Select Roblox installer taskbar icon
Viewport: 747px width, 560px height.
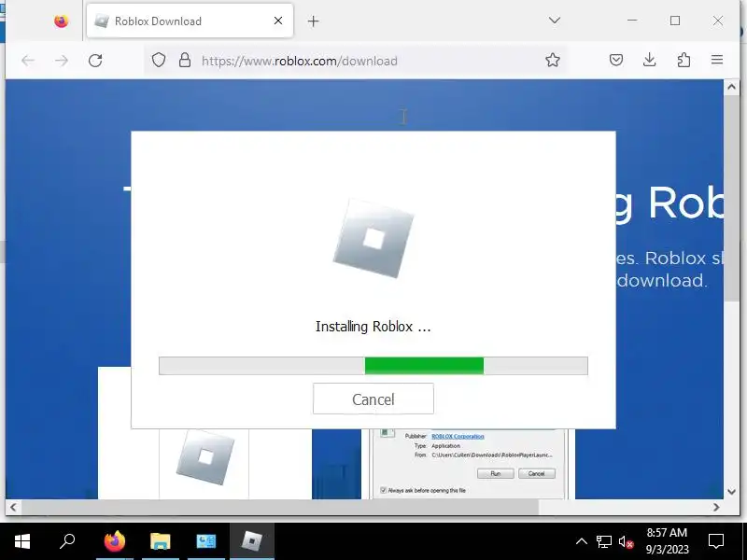point(252,541)
